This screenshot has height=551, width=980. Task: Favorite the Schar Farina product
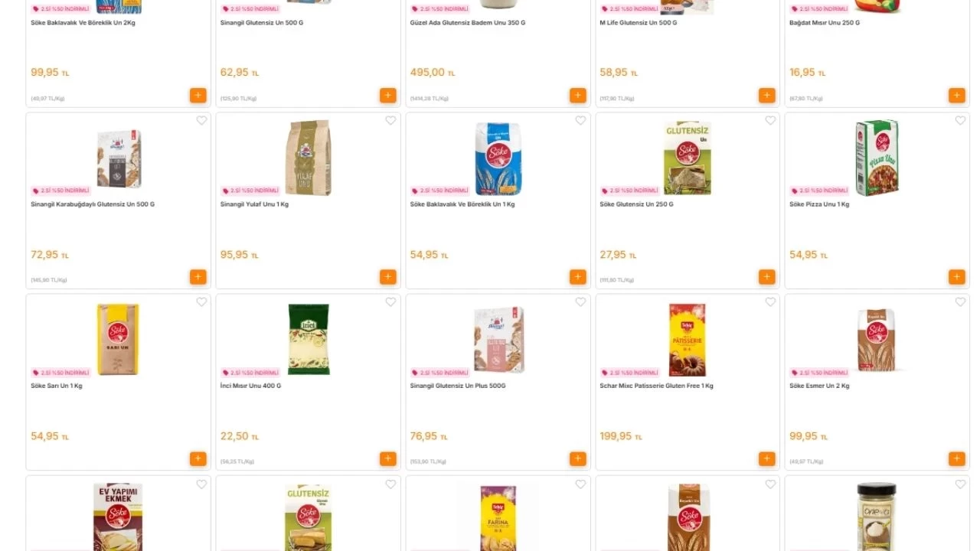coord(580,484)
